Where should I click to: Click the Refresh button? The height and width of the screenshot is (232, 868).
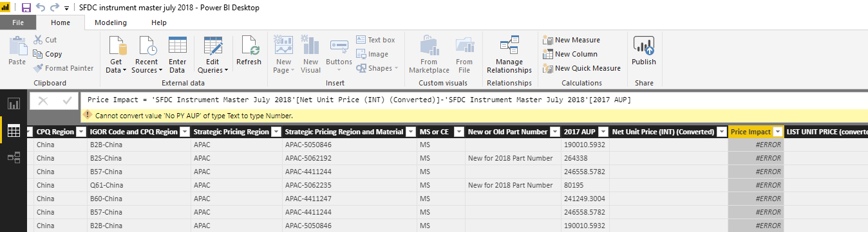[249, 51]
